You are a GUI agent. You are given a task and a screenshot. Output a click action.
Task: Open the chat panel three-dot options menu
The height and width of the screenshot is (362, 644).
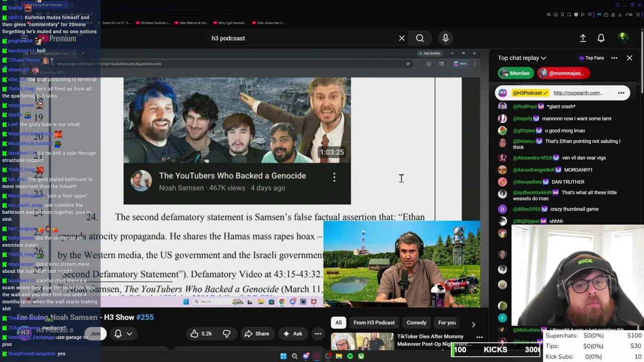(614, 58)
